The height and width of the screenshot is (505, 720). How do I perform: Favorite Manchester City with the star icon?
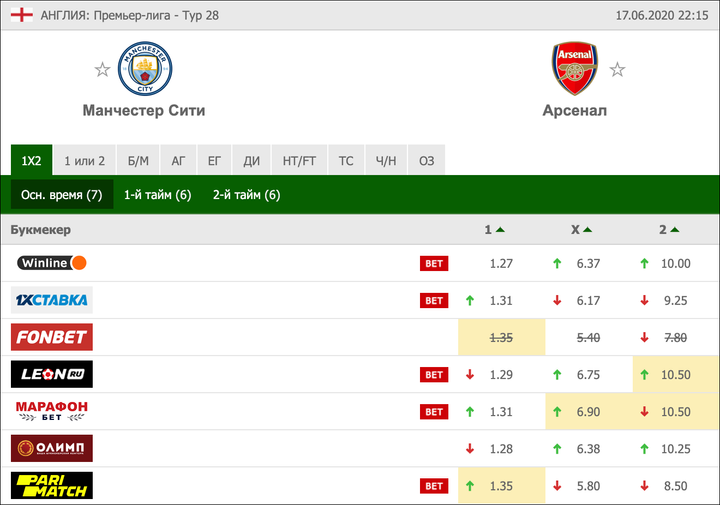tap(102, 70)
